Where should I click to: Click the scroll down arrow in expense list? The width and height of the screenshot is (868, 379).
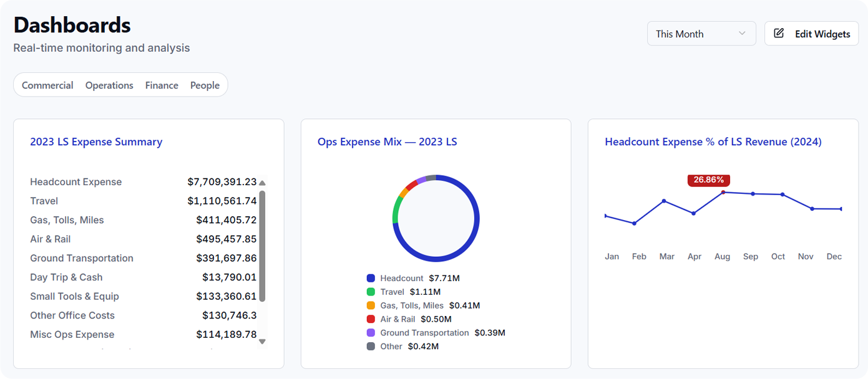click(262, 341)
